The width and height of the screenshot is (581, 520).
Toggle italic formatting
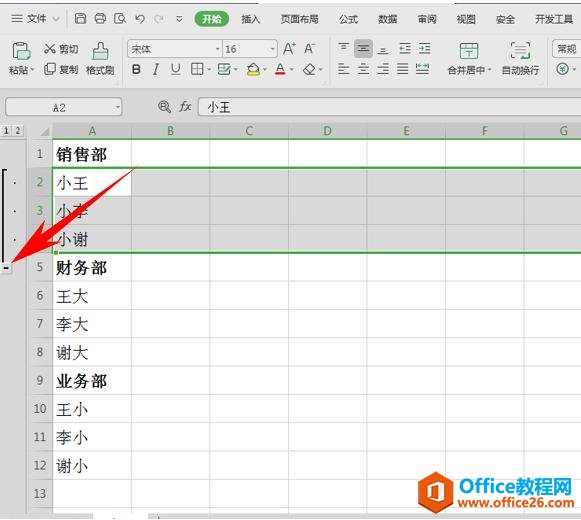pyautogui.click(x=156, y=69)
